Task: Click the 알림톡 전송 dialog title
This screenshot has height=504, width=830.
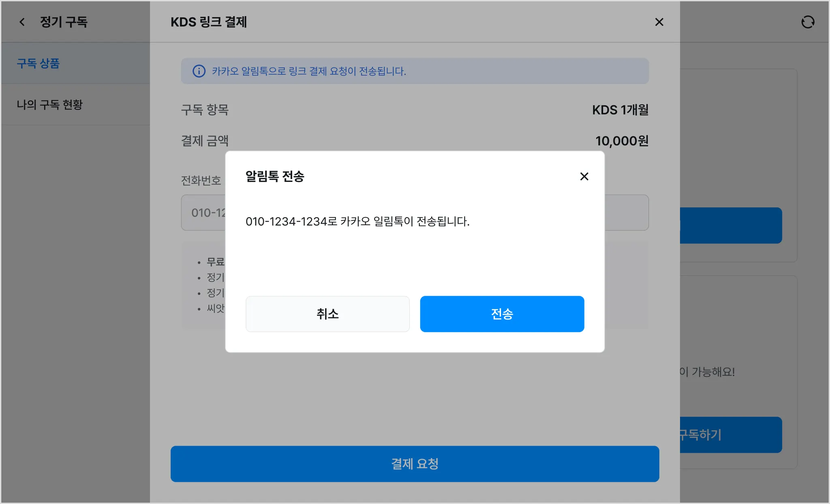Action: coord(274,176)
